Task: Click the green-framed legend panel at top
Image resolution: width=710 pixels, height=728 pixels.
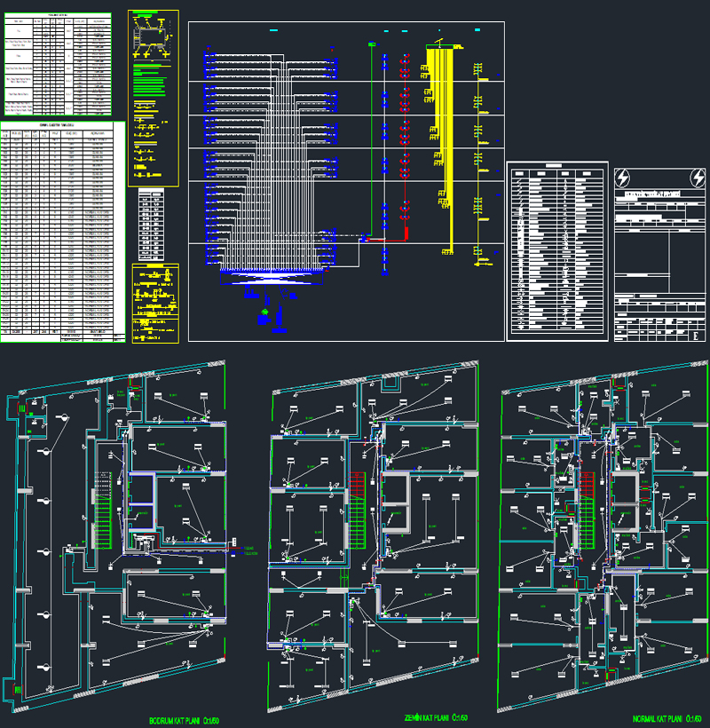Action: (x=154, y=98)
